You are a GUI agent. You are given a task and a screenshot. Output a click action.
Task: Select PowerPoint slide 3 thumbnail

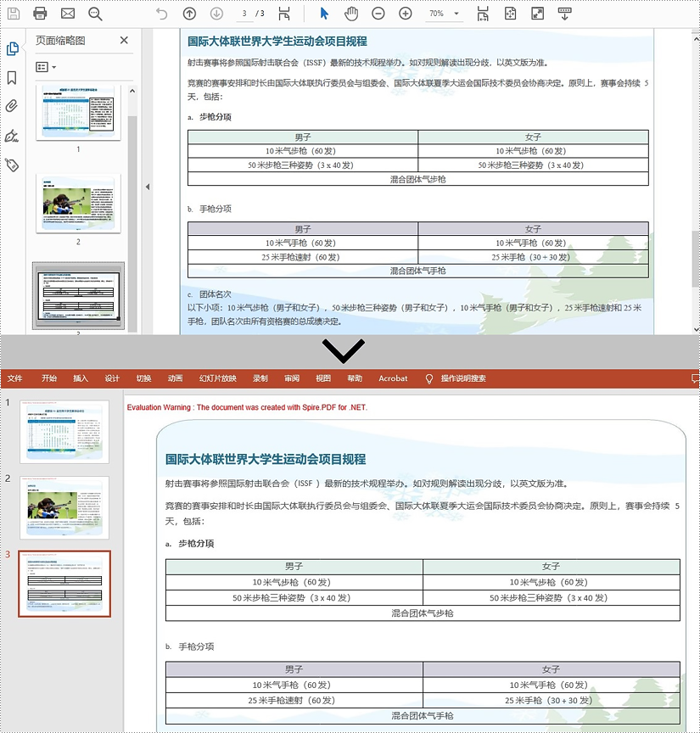[x=64, y=584]
